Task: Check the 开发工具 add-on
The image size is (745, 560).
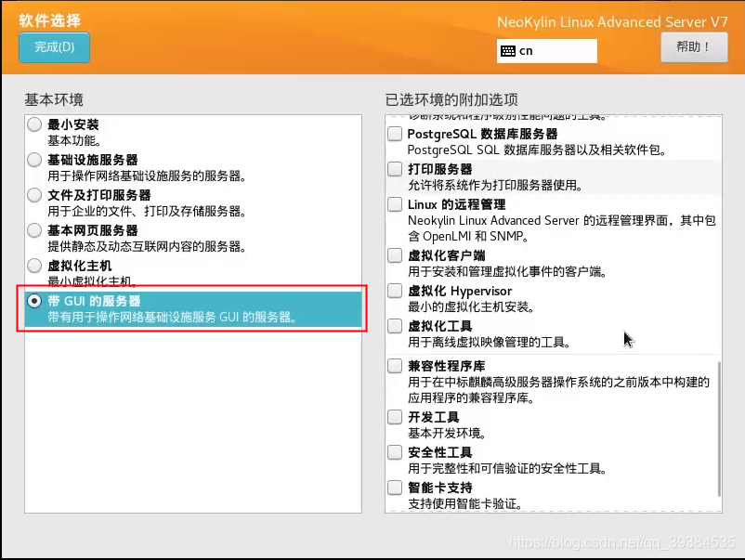Action: [x=395, y=417]
